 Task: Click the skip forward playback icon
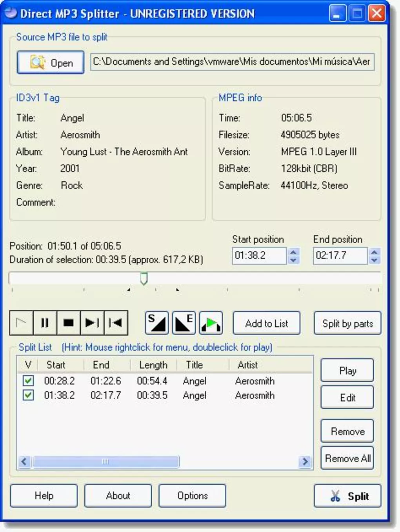coord(92,323)
